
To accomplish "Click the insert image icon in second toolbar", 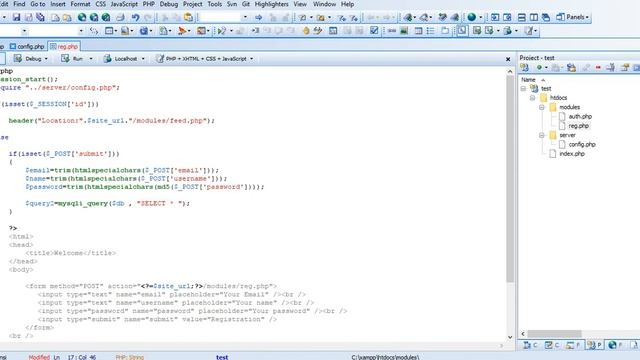I will click(404, 31).
